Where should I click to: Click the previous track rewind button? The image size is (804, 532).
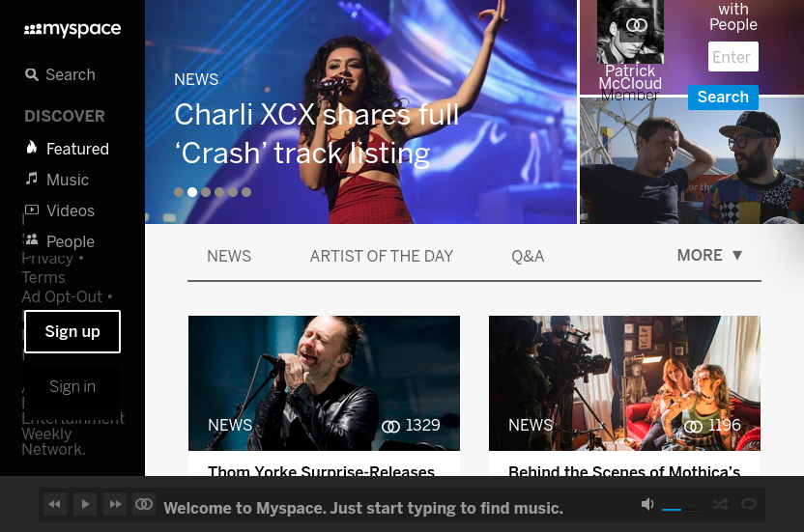54,504
